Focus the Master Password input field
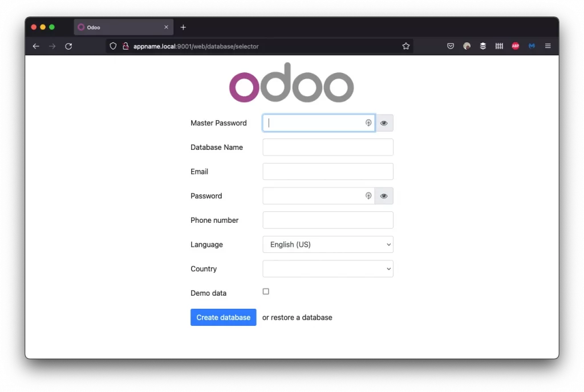 click(319, 122)
